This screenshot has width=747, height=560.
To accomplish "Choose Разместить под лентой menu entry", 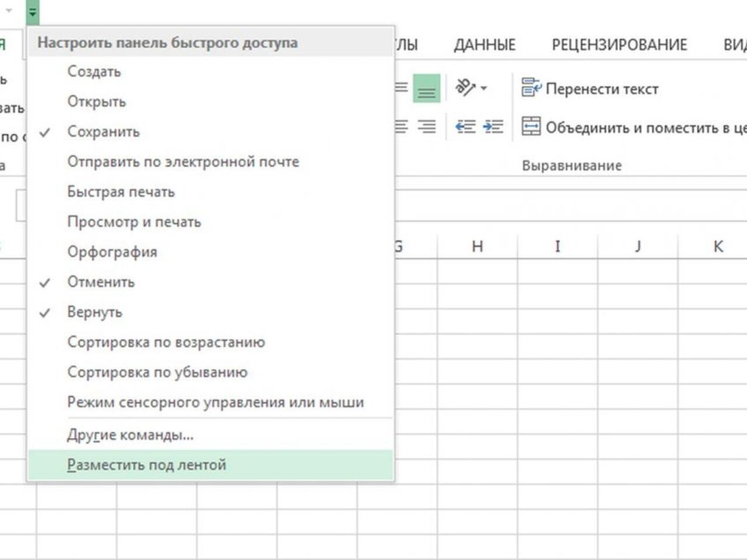I will click(x=146, y=465).
